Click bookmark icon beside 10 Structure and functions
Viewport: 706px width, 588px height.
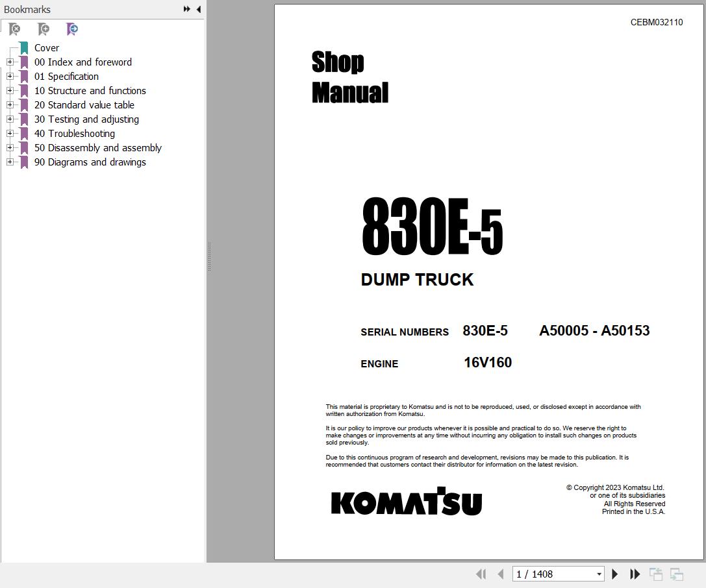click(x=24, y=91)
